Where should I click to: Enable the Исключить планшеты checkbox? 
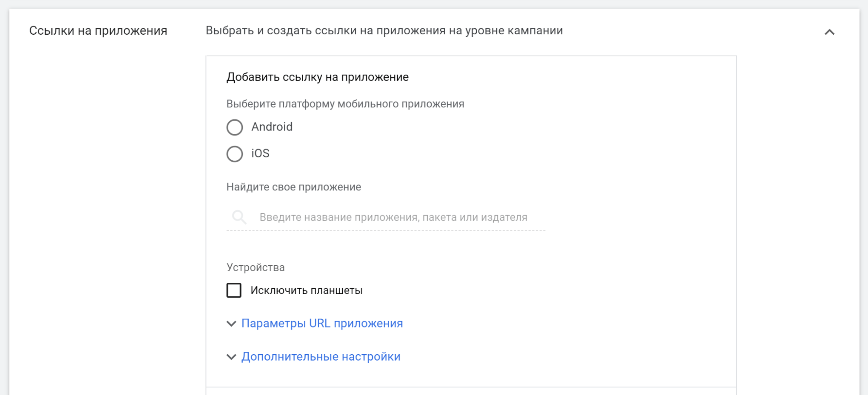coord(234,290)
